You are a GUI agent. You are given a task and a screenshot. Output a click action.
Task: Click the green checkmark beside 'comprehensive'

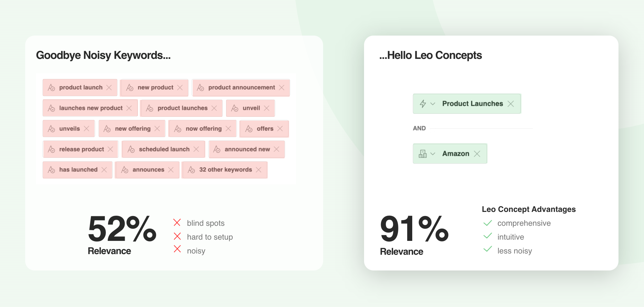[487, 223]
